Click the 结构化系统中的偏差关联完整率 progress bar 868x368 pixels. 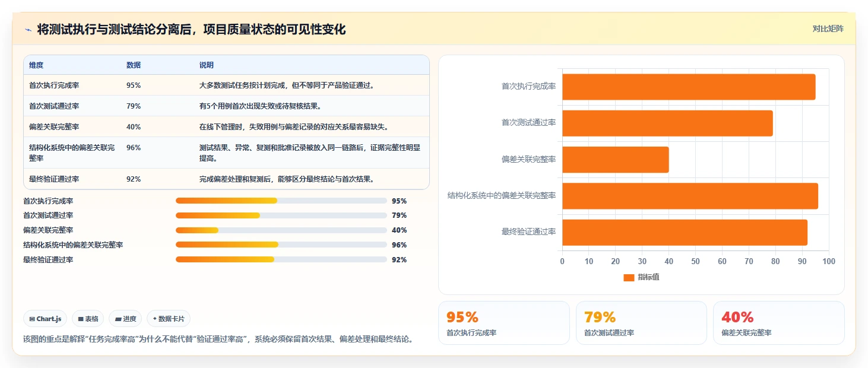pyautogui.click(x=281, y=245)
